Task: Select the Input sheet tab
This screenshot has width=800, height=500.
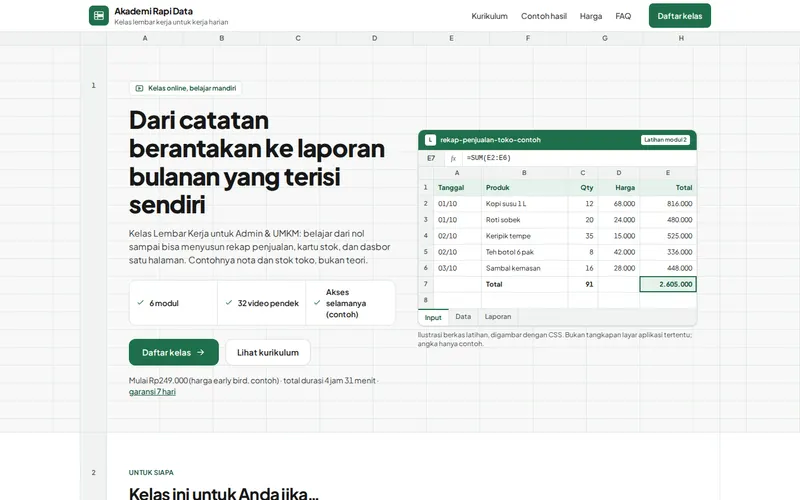Action: click(x=433, y=317)
